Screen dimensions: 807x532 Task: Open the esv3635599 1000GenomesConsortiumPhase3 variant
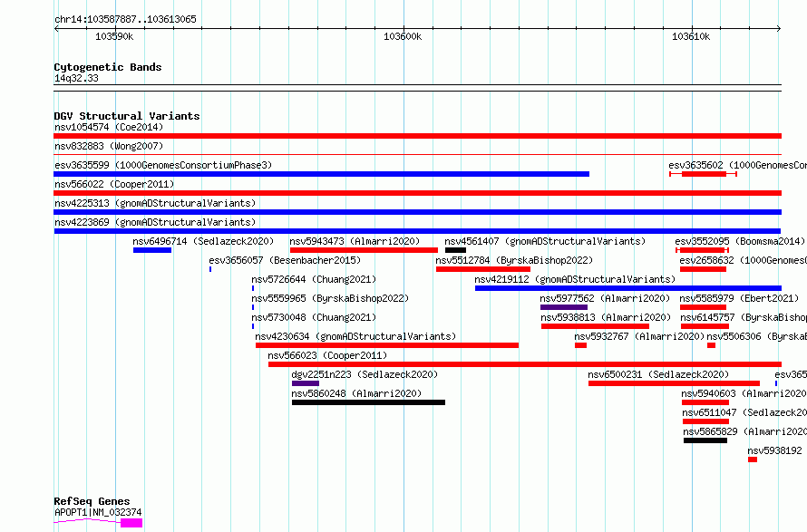[163, 165]
